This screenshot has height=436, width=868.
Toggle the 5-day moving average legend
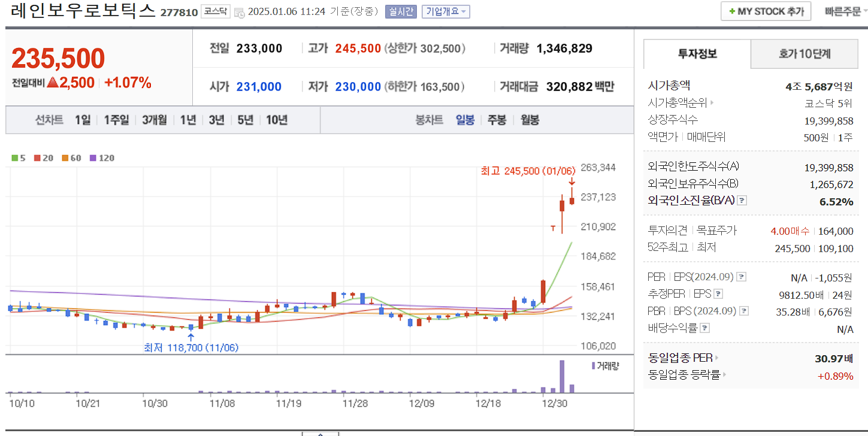(19, 158)
